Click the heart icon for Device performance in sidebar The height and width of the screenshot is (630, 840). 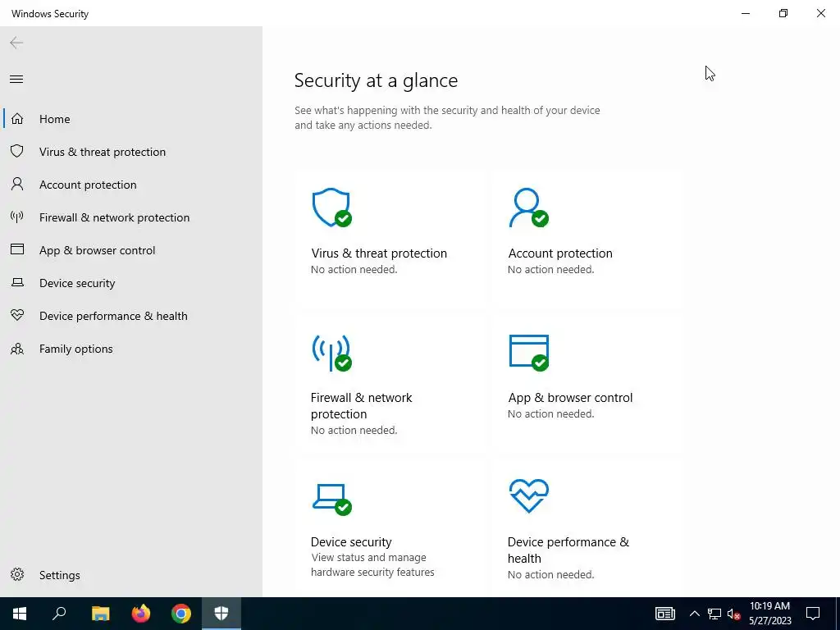17,315
